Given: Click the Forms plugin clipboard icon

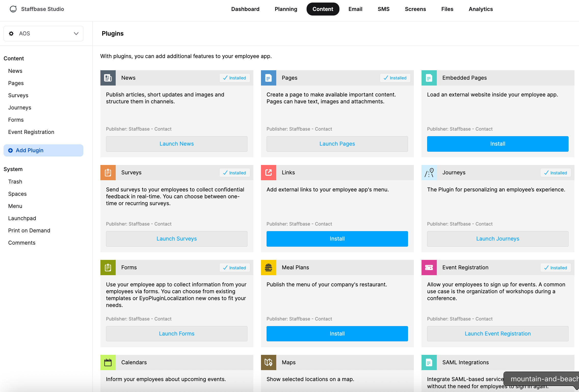Looking at the screenshot, I should tap(108, 268).
